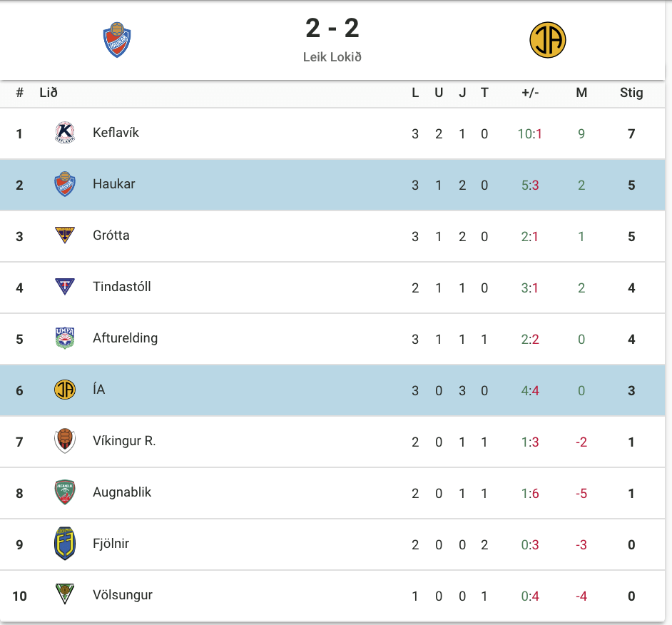Click the Fjölnir blue and yellow crest

pos(65,544)
